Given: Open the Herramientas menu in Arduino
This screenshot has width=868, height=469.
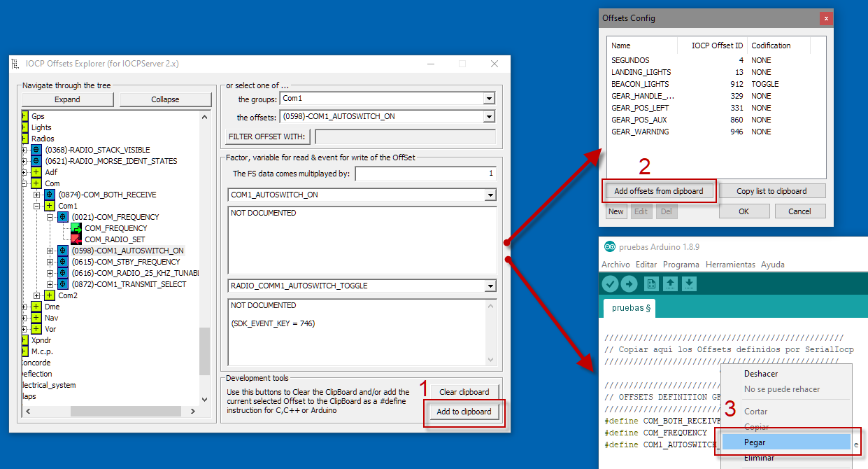Looking at the screenshot, I should 730,265.
